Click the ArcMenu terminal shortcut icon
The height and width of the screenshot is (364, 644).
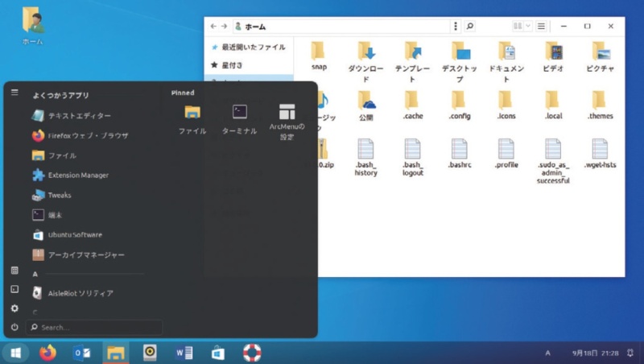tap(14, 289)
